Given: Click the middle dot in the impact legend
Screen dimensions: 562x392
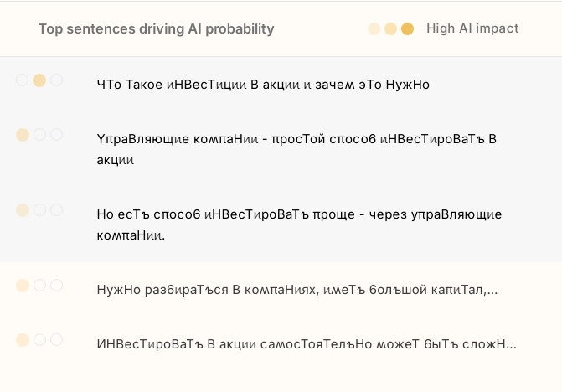Looking at the screenshot, I should 390,29.
